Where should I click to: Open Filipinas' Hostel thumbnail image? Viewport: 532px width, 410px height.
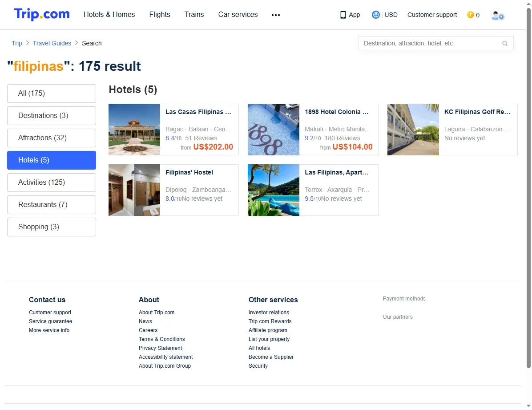(x=134, y=190)
